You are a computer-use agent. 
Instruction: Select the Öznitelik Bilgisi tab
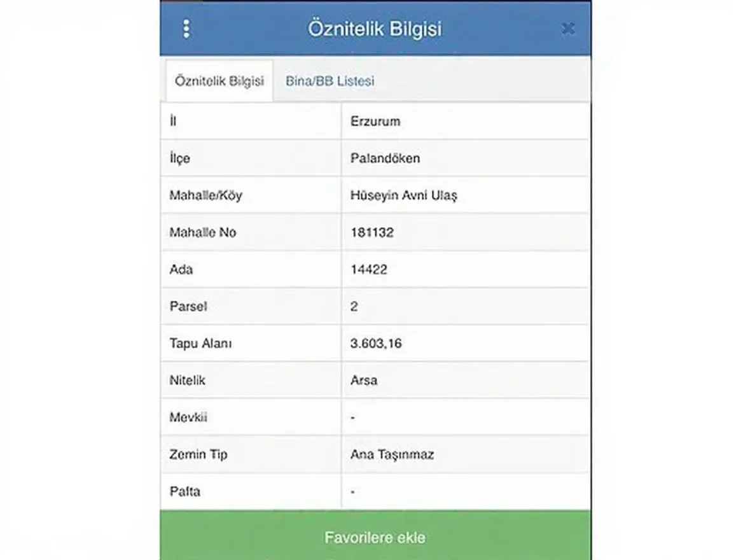pos(219,81)
